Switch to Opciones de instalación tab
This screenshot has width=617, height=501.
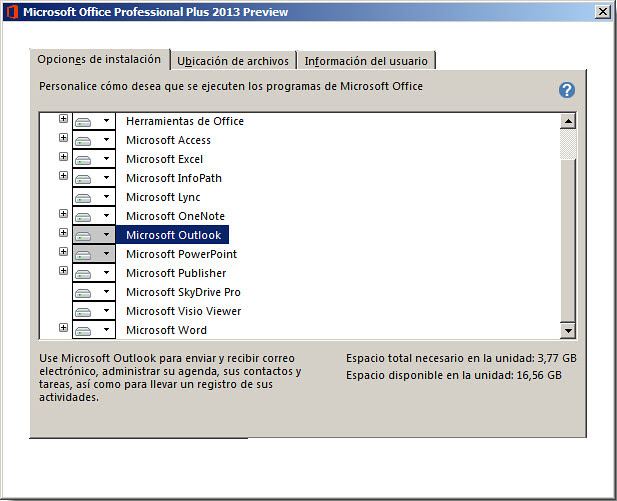point(99,59)
